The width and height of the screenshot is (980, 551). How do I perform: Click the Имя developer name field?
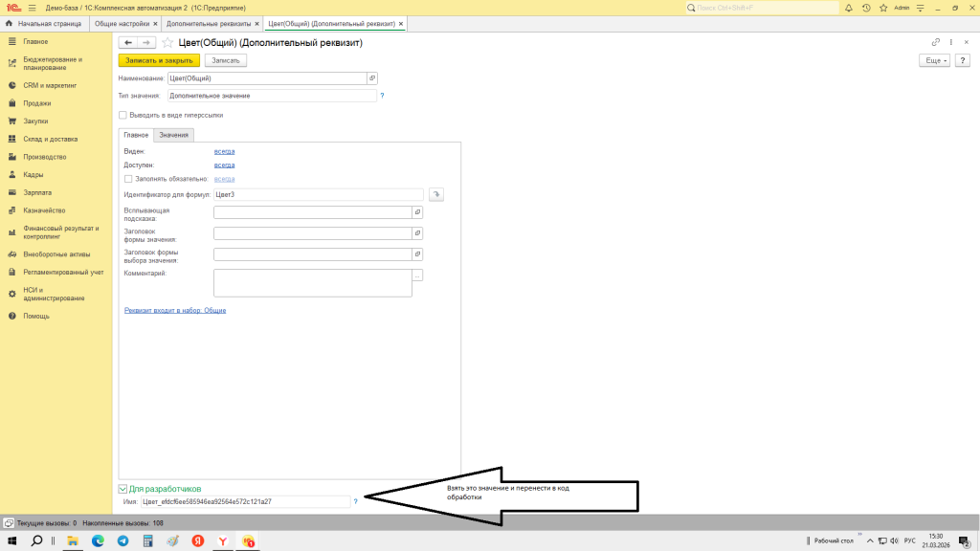click(x=245, y=501)
